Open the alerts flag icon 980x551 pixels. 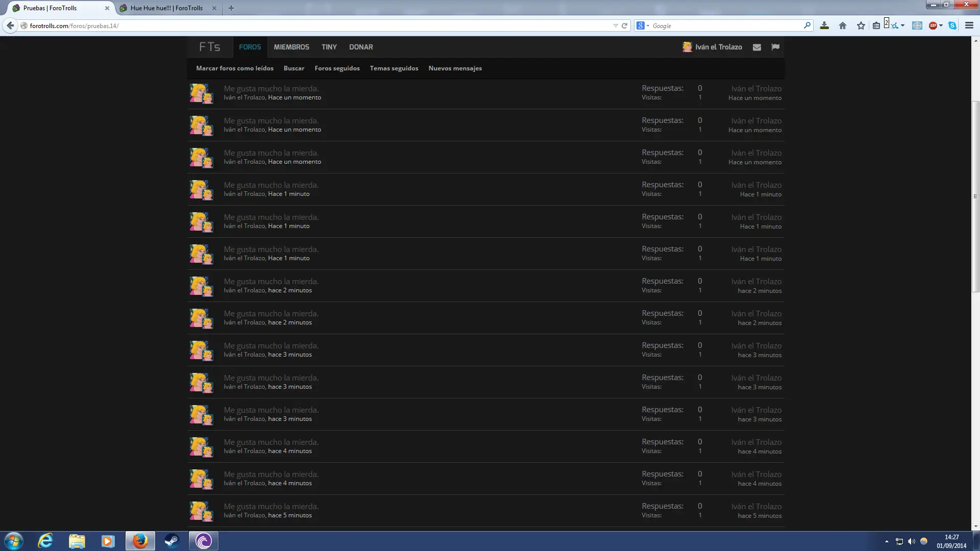tap(775, 47)
